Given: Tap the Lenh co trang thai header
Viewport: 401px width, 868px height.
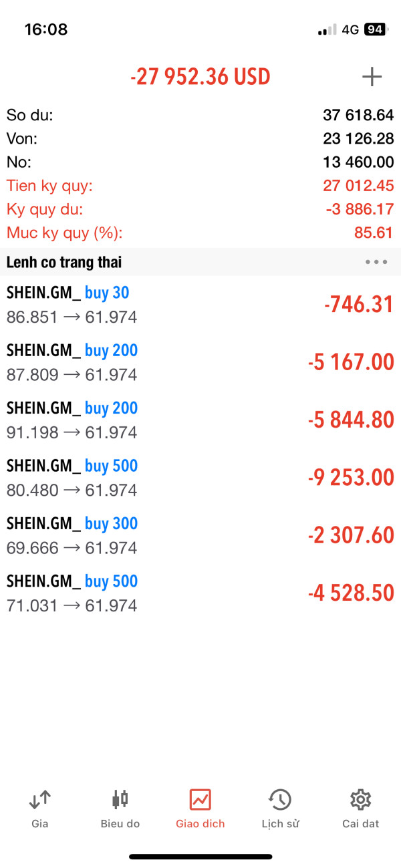Looking at the screenshot, I should pyautogui.click(x=64, y=262).
